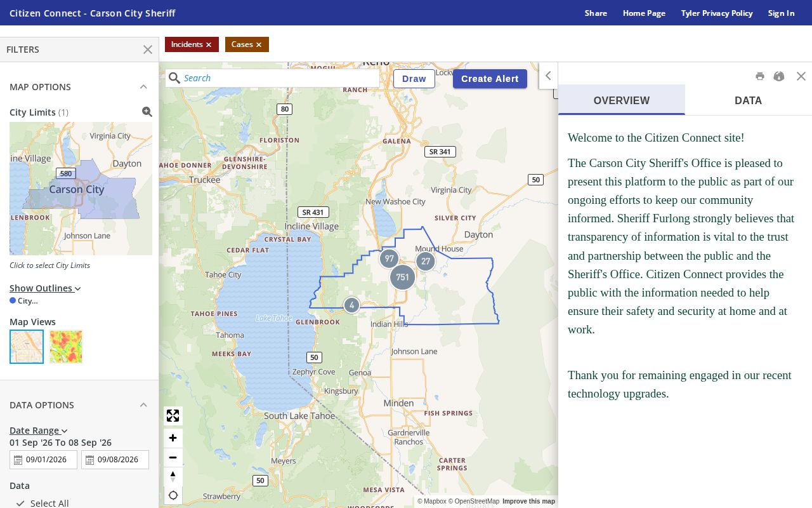The height and width of the screenshot is (508, 812).
Task: Select the City Limits map thumbnail
Action: click(x=81, y=189)
